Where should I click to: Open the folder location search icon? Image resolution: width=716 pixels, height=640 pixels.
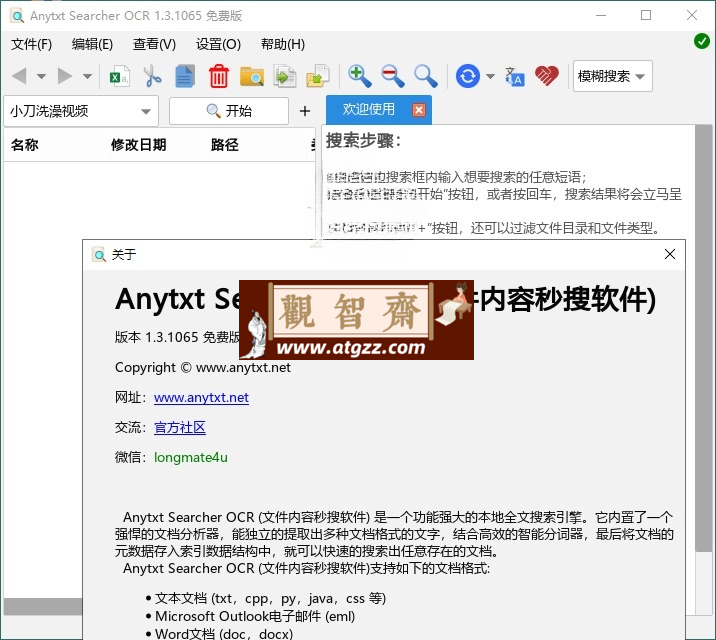[x=252, y=76]
